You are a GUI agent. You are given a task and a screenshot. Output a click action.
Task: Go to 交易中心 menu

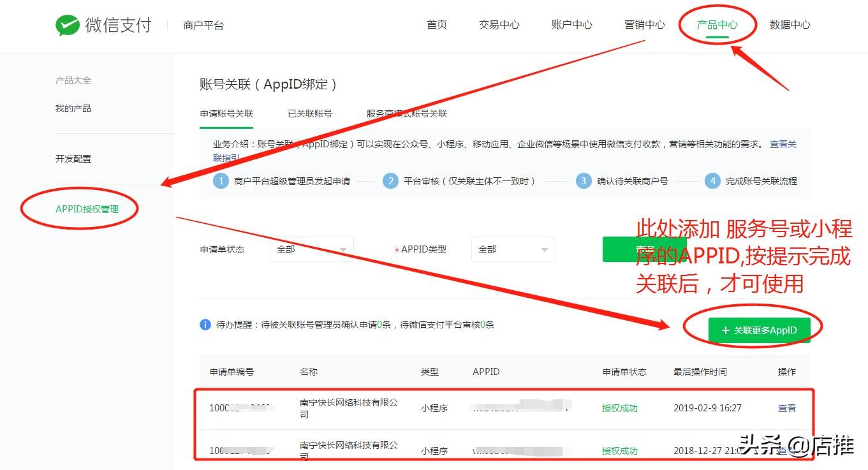(499, 25)
